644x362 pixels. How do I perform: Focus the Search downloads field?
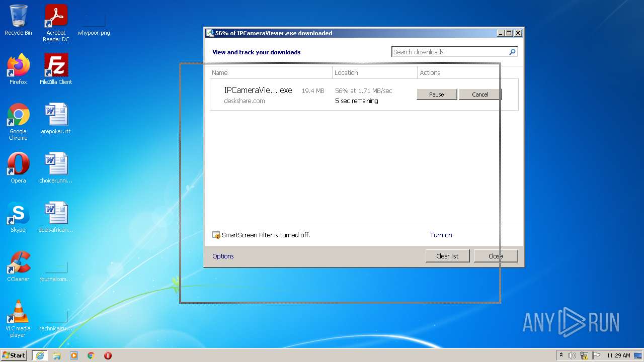(x=450, y=52)
